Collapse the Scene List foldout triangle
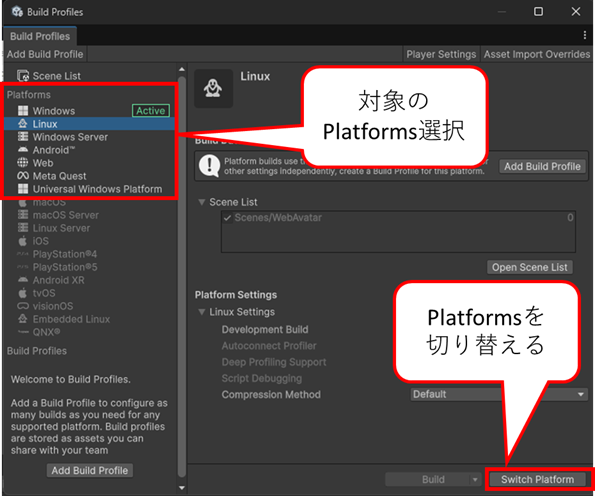 click(202, 202)
